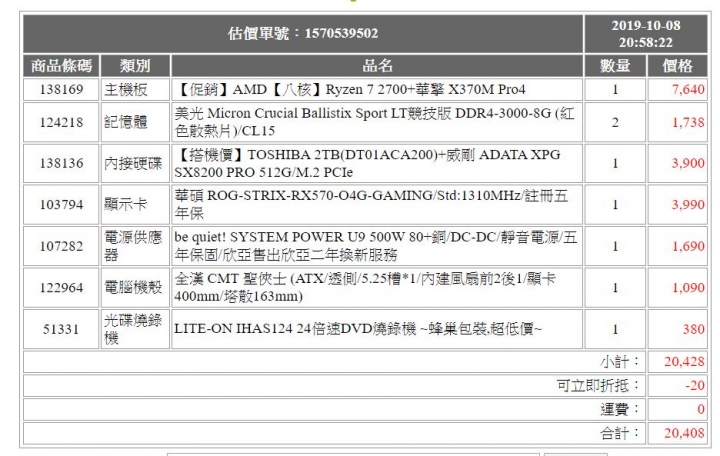
Task: Select the Ryzen 7 2700 X370M Pro4 product name
Action: [x=350, y=89]
